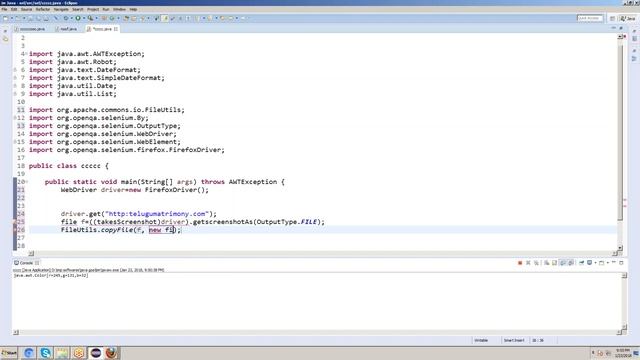Close the *cccc.java editor tab
This screenshot has width=640, height=360.
tap(116, 29)
